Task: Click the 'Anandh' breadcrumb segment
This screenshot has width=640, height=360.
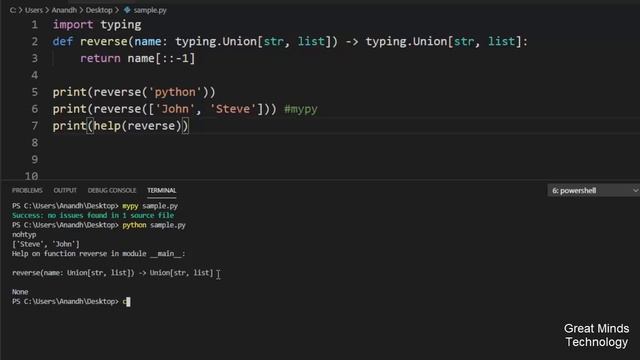Action: coord(64,10)
